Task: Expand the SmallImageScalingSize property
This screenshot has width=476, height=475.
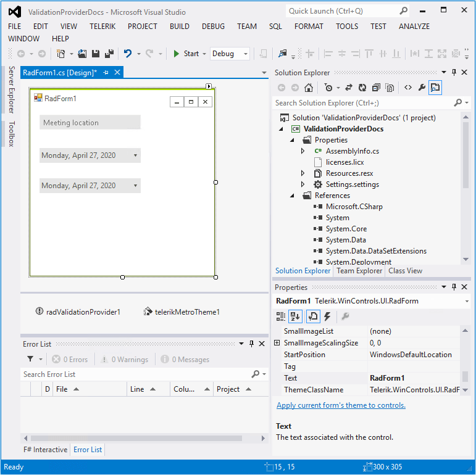Action: coord(277,343)
